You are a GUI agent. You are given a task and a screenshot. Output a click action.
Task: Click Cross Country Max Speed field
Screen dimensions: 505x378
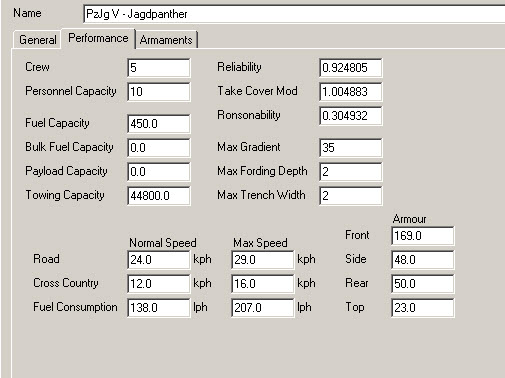coord(263,284)
